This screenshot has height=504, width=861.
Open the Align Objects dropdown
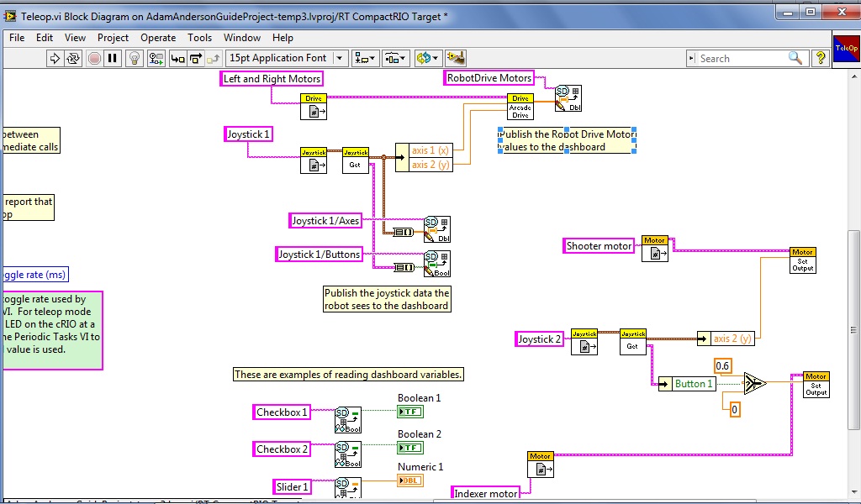(x=365, y=58)
